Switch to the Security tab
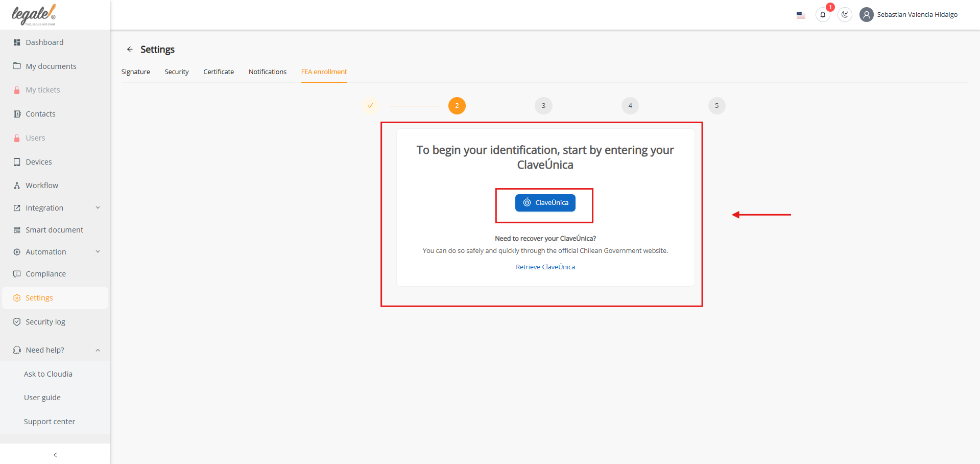Viewport: 980px width, 464px height. pos(177,72)
